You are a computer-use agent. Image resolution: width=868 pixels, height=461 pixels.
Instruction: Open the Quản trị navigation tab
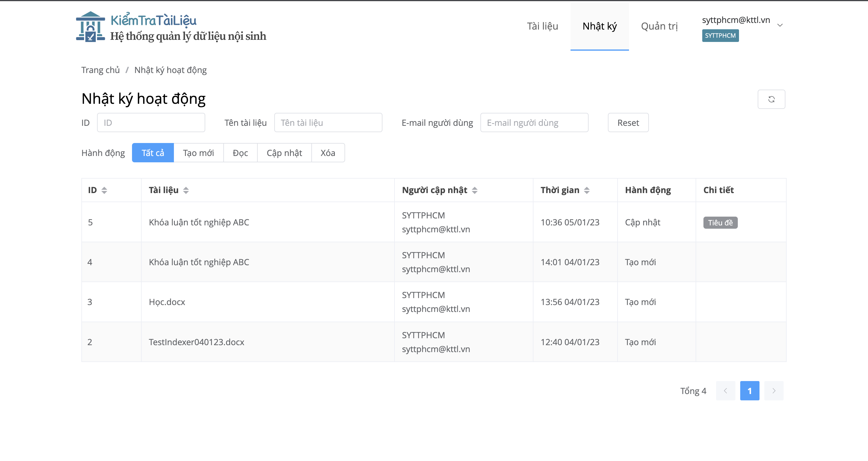(x=659, y=26)
